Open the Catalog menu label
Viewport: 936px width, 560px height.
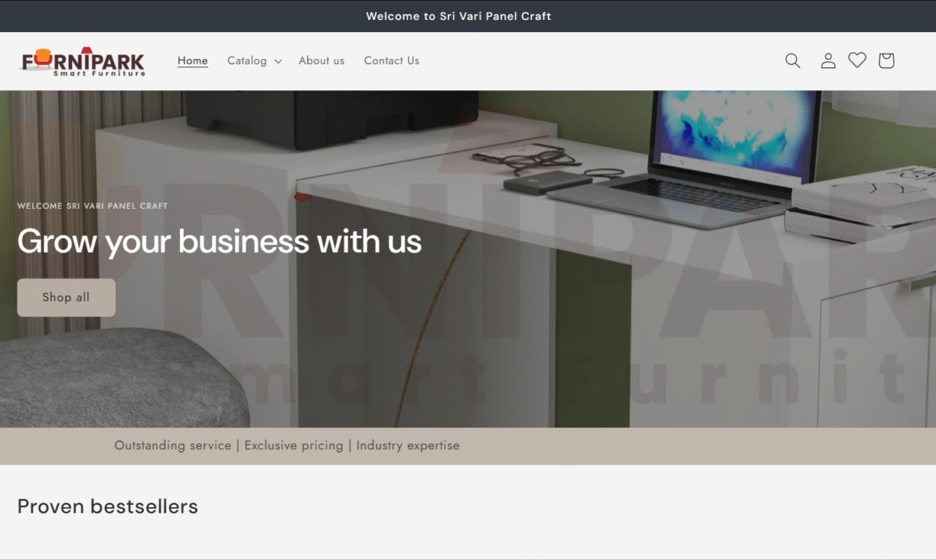[x=246, y=60]
